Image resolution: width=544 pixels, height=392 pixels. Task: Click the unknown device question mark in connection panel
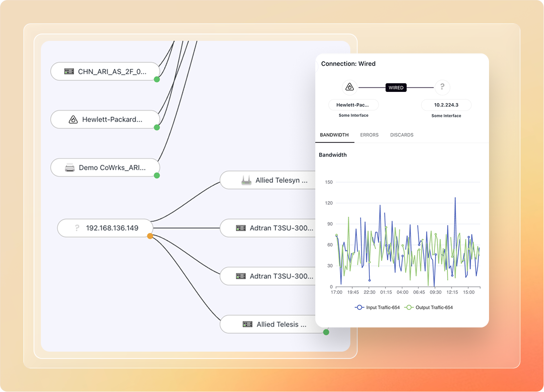tap(442, 88)
